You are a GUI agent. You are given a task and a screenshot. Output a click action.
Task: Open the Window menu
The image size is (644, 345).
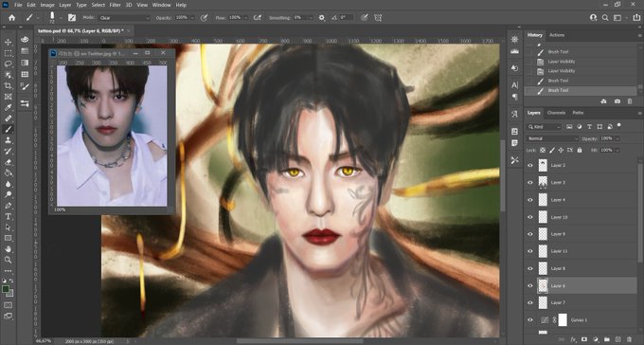[x=161, y=5]
